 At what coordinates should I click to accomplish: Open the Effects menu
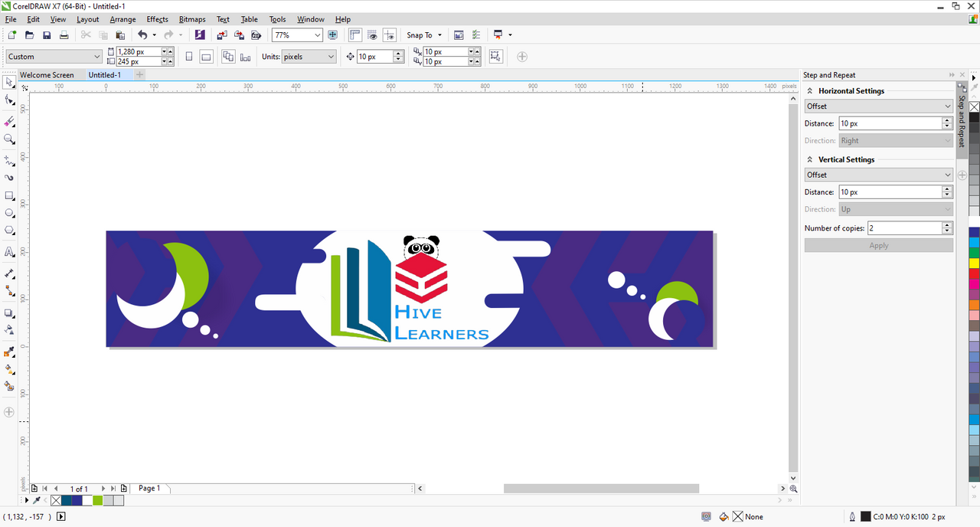click(158, 19)
